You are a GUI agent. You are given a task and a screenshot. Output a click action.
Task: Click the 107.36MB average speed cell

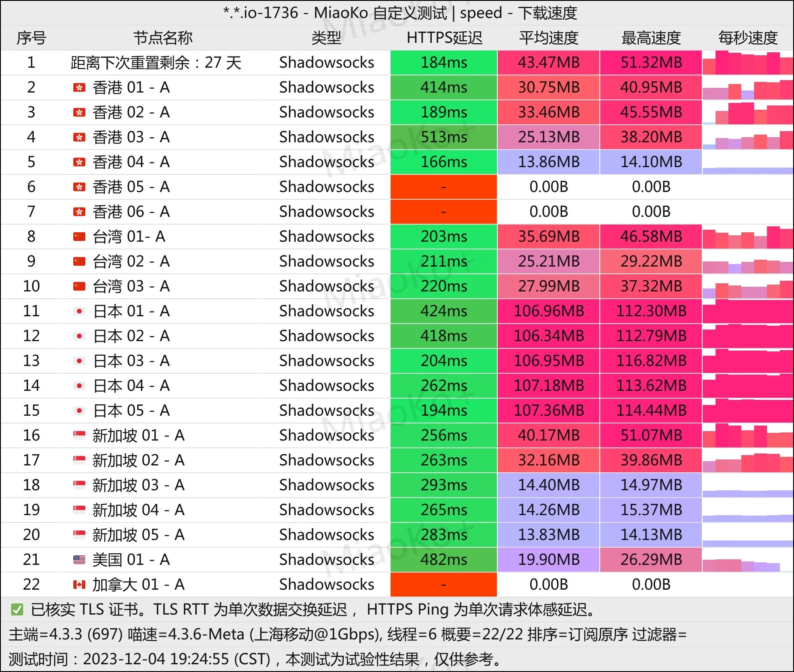[548, 411]
